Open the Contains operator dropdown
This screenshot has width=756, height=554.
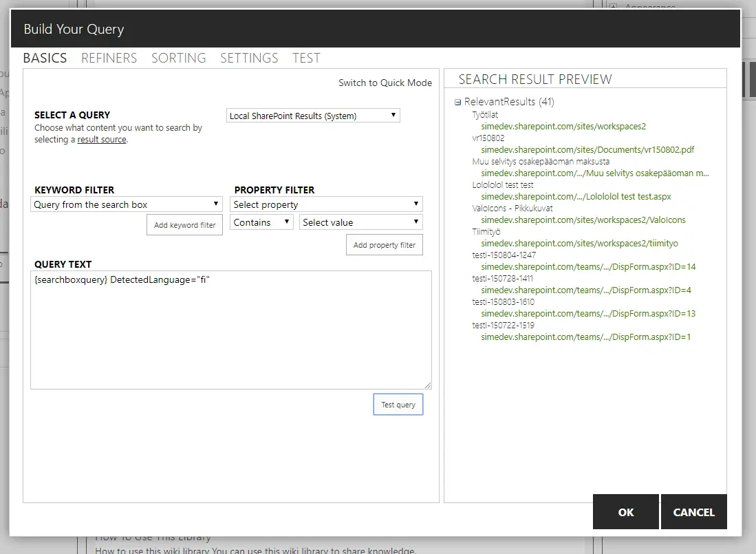[261, 222]
